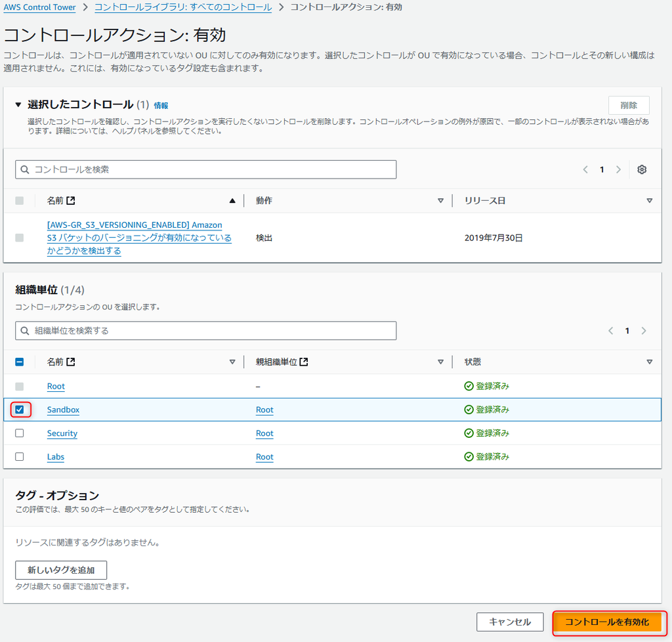
Task: Open the external link icon beside the OU 名前 header
Action: (x=71, y=362)
